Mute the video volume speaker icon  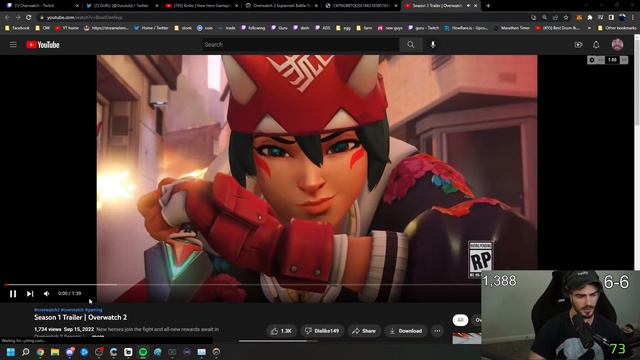point(47,293)
